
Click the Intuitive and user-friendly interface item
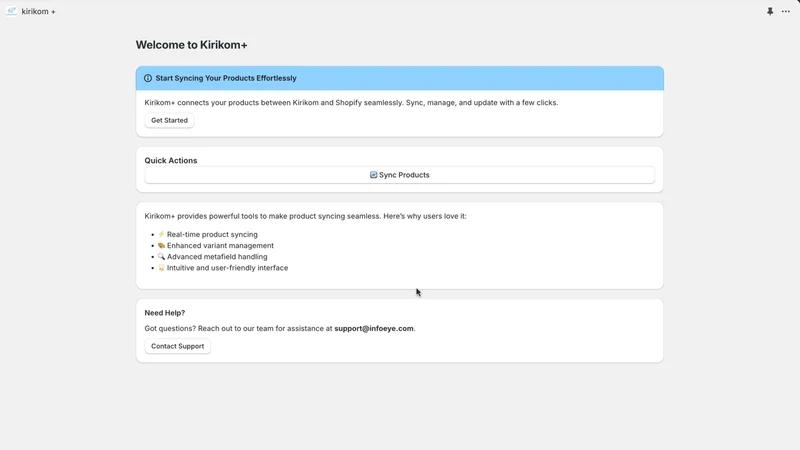228,268
